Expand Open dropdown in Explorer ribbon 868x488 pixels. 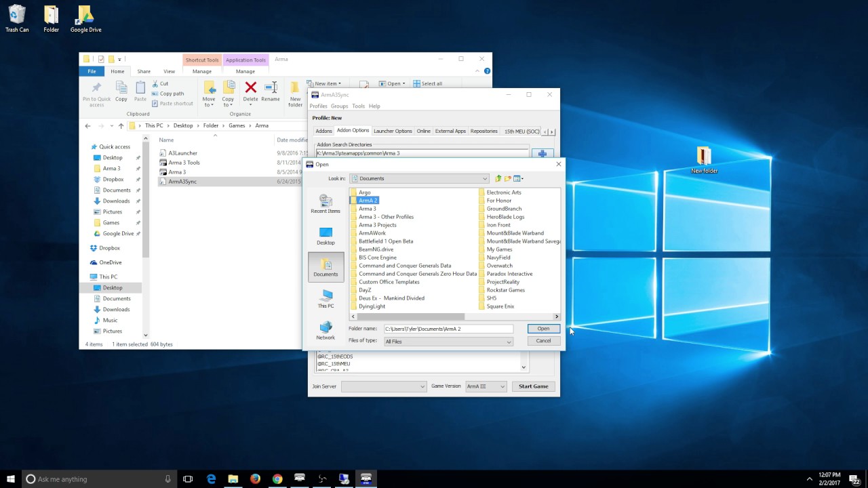point(392,83)
